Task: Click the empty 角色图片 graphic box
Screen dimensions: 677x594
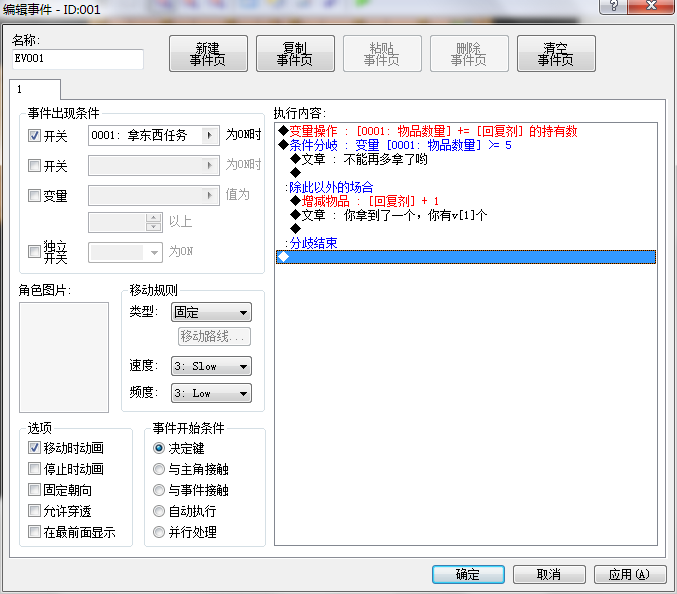Action: coord(64,357)
